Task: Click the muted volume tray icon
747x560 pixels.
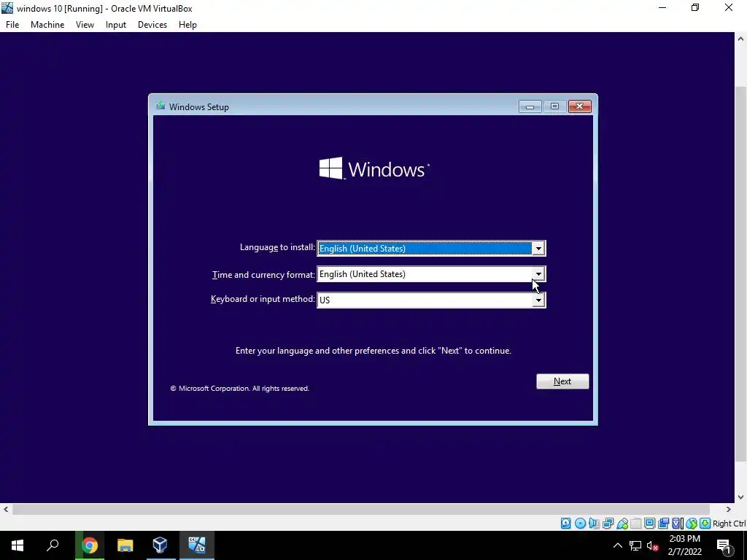Action: coord(652,545)
